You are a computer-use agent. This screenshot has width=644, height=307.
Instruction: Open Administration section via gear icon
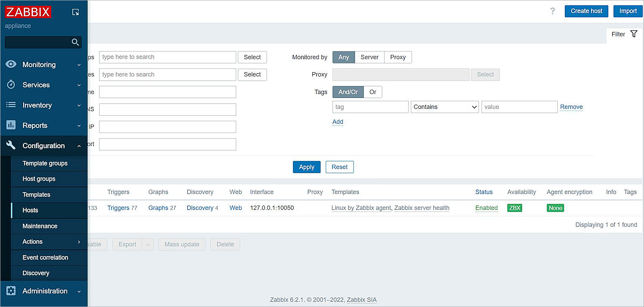tap(11, 291)
